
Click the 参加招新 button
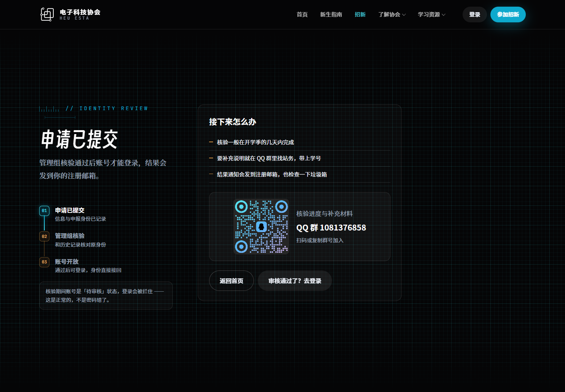pos(508,15)
